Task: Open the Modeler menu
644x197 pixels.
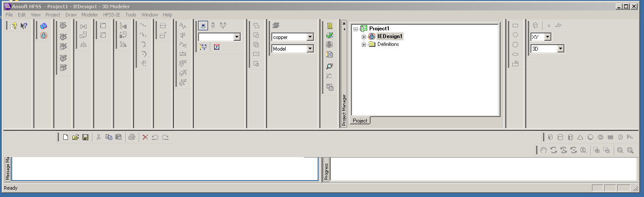Action: tap(90, 15)
